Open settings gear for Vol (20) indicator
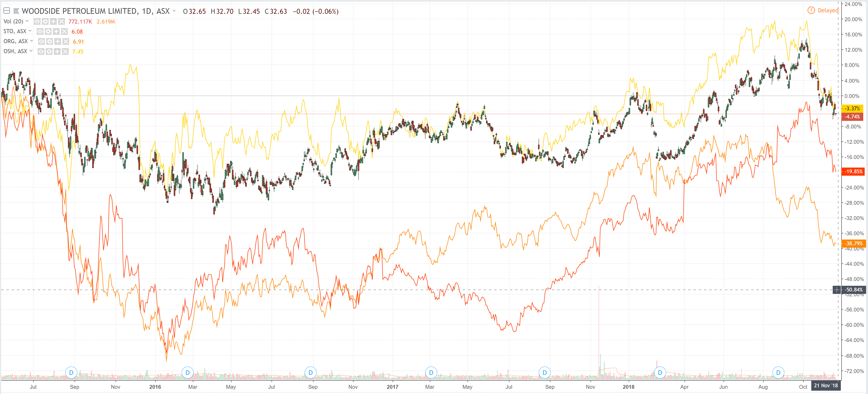868x394 pixels. click(45, 21)
